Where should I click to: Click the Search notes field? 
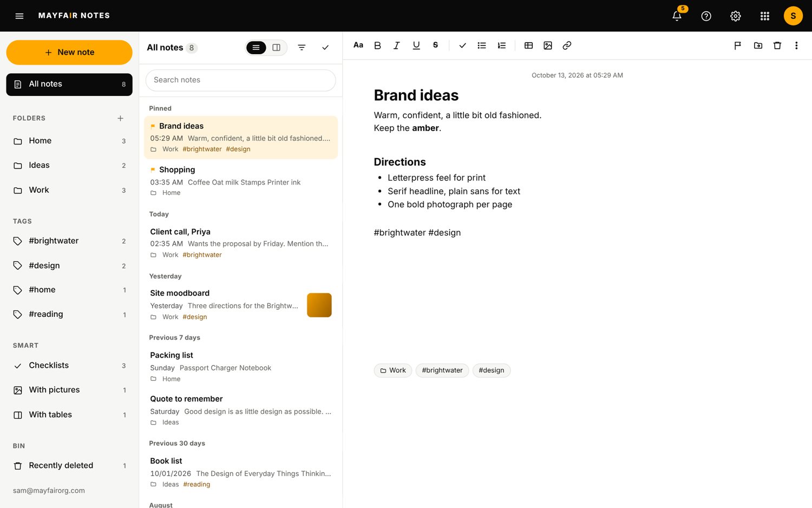[x=240, y=80]
